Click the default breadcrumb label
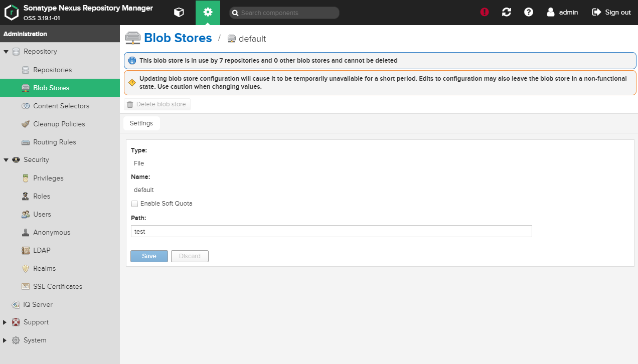Viewport: 638px width, 364px height. pos(252,39)
